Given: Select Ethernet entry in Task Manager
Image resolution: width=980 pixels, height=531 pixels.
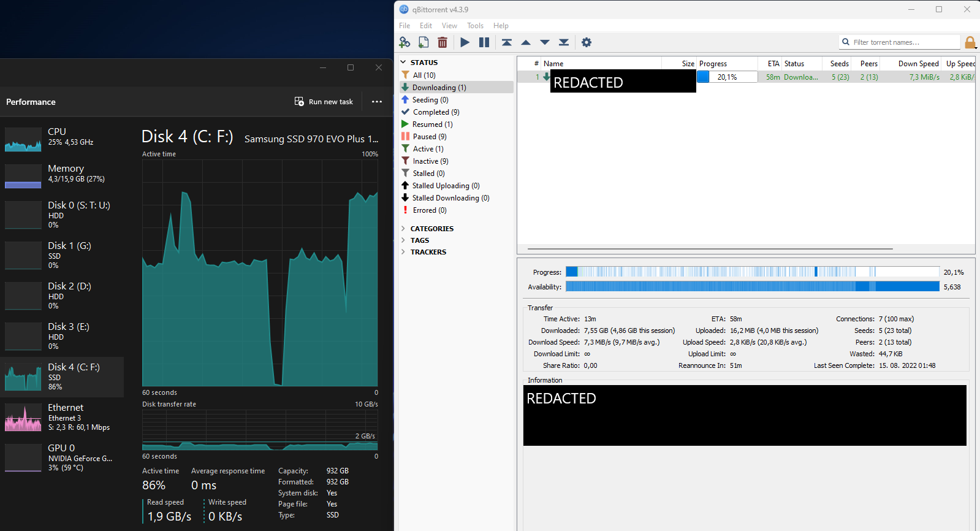Looking at the screenshot, I should [x=62, y=417].
